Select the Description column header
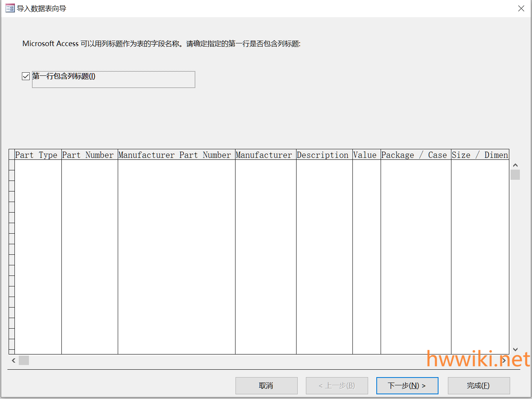The width and height of the screenshot is (532, 399). click(x=324, y=155)
